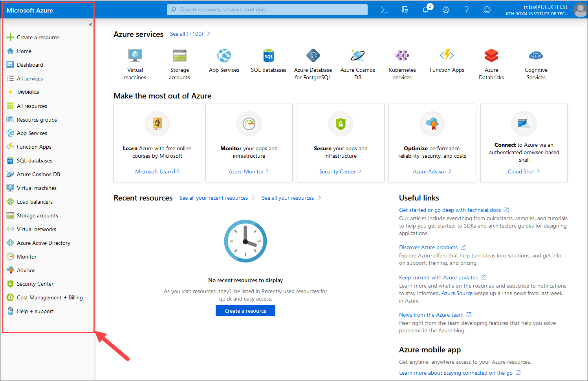Select Dashboard in the left menu

30,65
